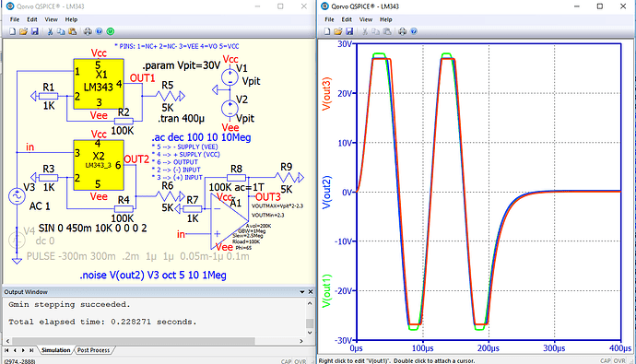Open help via blue question mark in schematic window
This screenshot has width=636, height=364.
[99, 31]
